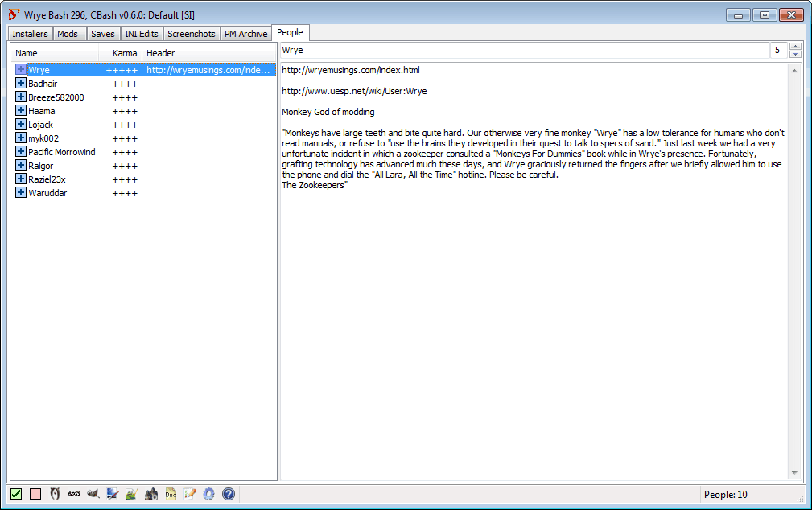Select Haama in the people list
The image size is (812, 510).
pos(41,111)
